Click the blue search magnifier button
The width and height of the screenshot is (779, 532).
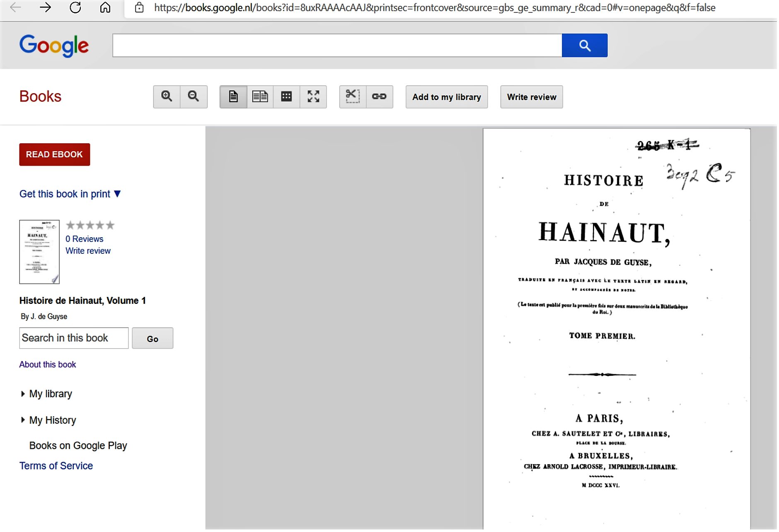coord(585,46)
